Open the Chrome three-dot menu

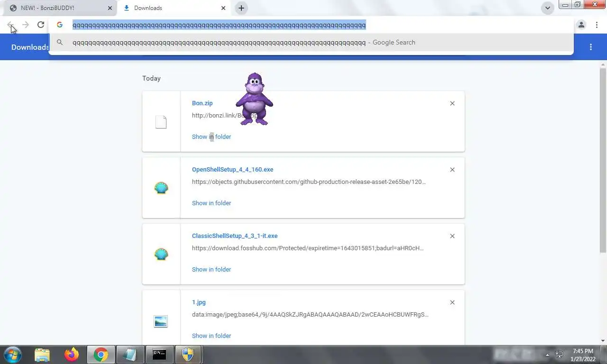pyautogui.click(x=597, y=25)
